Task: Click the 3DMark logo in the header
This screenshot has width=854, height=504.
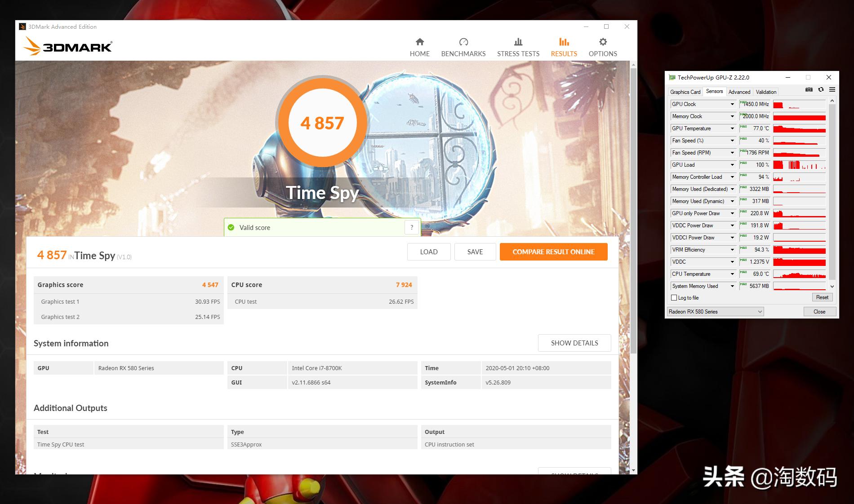Action: (68, 46)
